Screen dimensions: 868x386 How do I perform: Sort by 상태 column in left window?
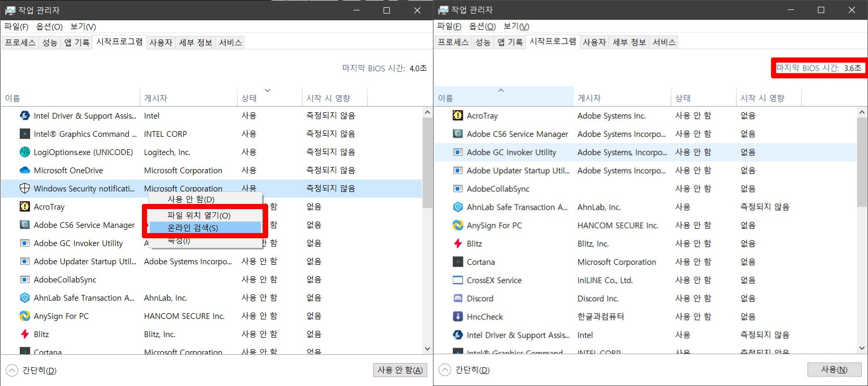[x=269, y=97]
